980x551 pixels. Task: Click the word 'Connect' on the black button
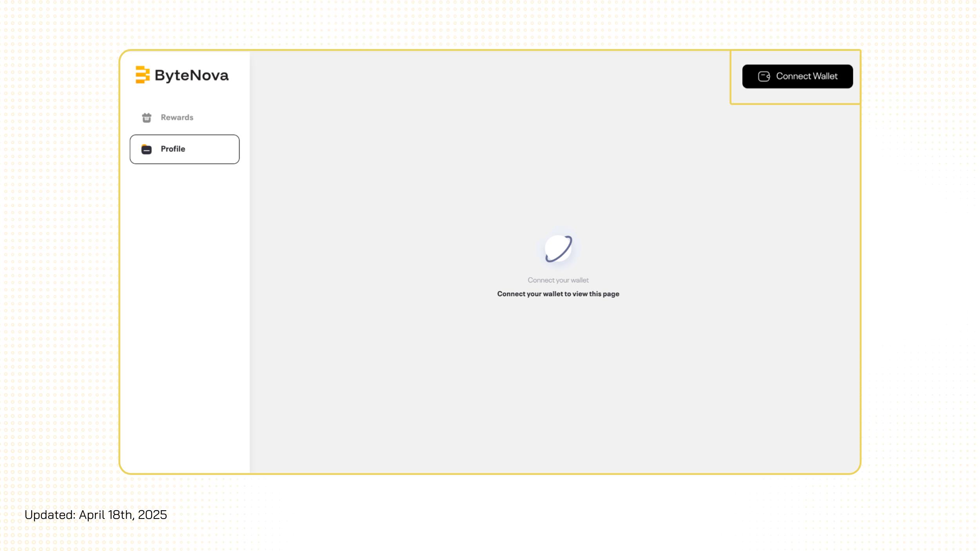[793, 76]
